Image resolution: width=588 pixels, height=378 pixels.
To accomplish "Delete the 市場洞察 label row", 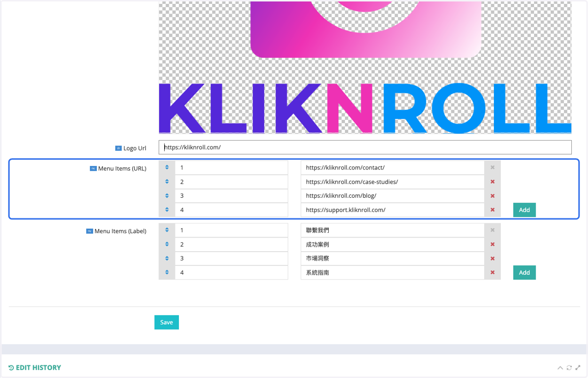I will point(492,259).
